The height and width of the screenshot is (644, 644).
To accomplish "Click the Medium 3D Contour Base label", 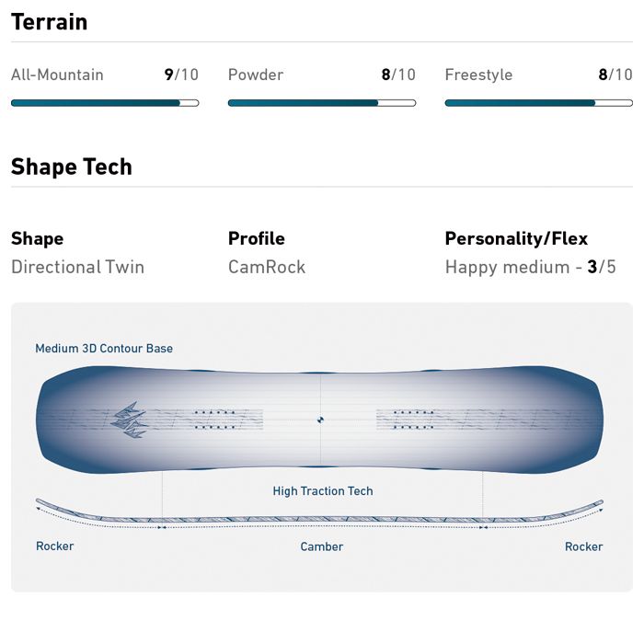I will [x=104, y=349].
